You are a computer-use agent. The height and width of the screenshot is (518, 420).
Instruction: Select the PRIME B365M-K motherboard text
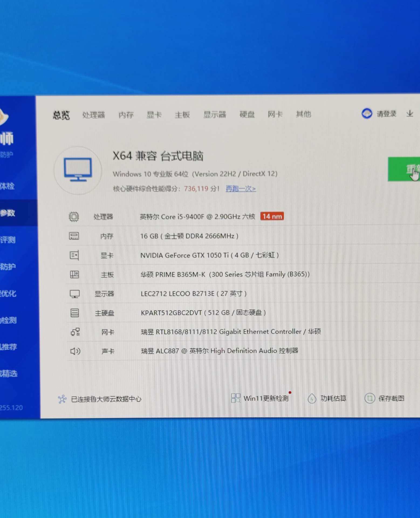tap(225, 274)
